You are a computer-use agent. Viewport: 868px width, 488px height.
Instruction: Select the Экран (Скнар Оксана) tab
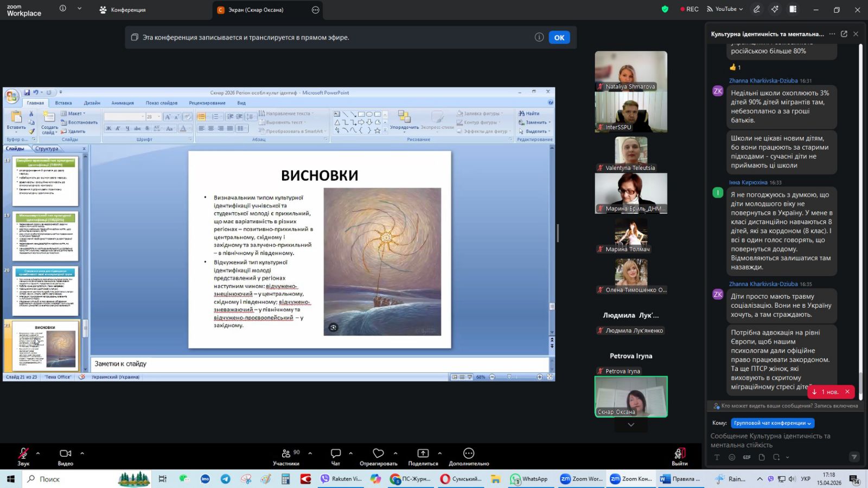(256, 10)
